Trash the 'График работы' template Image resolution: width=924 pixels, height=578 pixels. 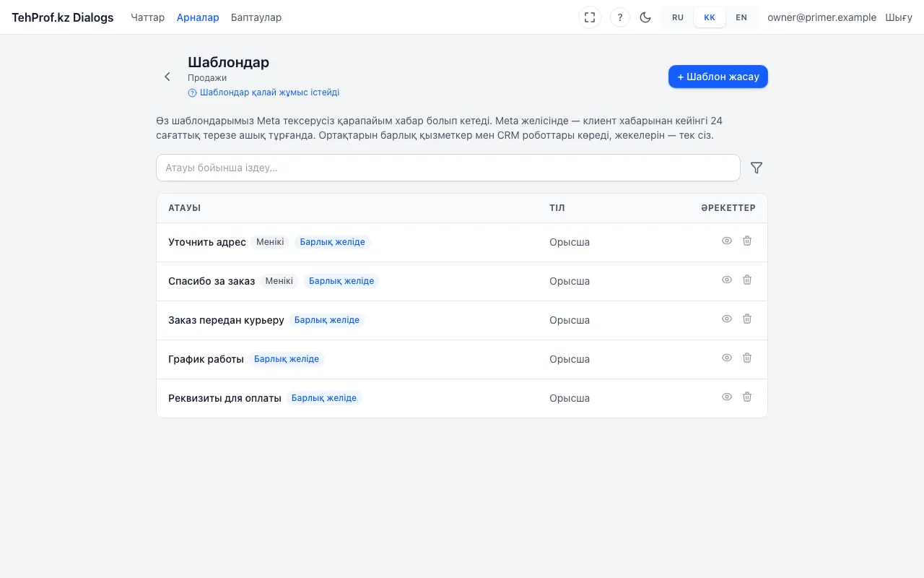point(747,358)
